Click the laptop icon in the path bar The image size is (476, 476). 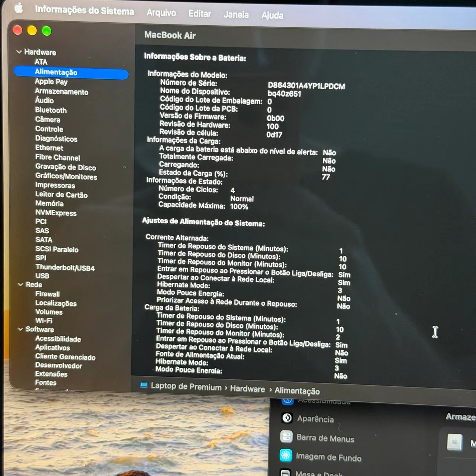click(144, 385)
